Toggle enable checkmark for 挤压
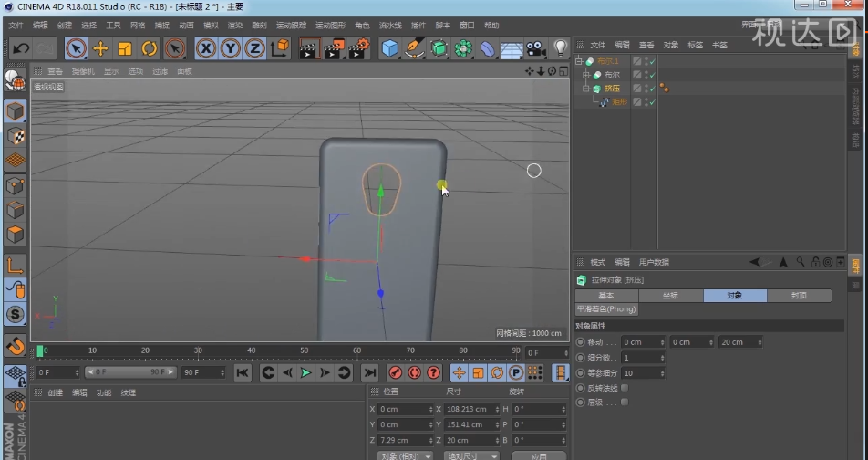The height and width of the screenshot is (460, 868). tap(653, 89)
